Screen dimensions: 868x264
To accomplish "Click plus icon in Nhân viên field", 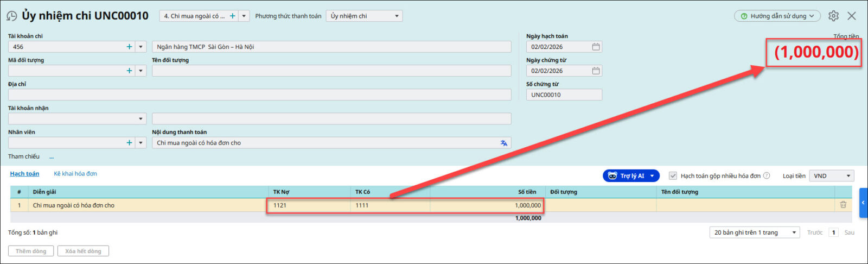I will pos(129,143).
